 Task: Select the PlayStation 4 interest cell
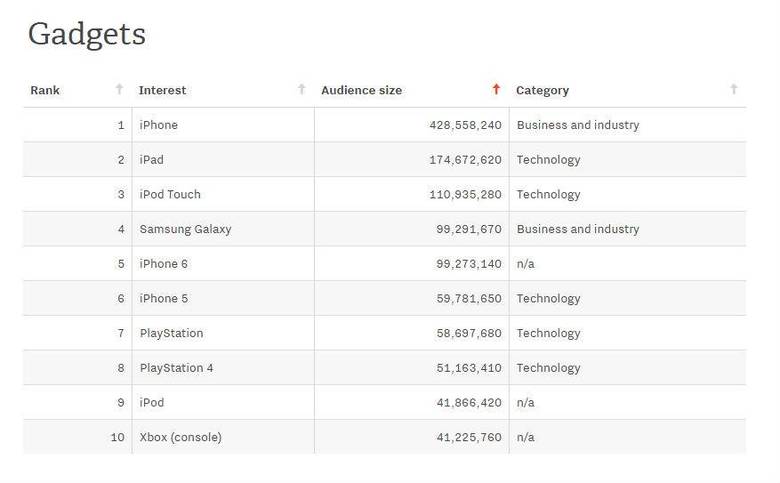coord(176,368)
